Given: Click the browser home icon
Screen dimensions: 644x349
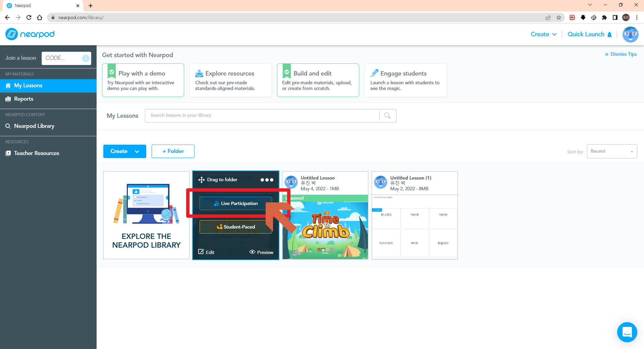Looking at the screenshot, I should click(x=40, y=17).
